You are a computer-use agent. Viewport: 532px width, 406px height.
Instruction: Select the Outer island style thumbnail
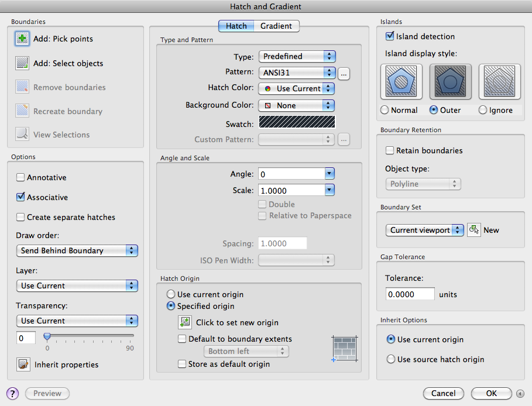[451, 81]
